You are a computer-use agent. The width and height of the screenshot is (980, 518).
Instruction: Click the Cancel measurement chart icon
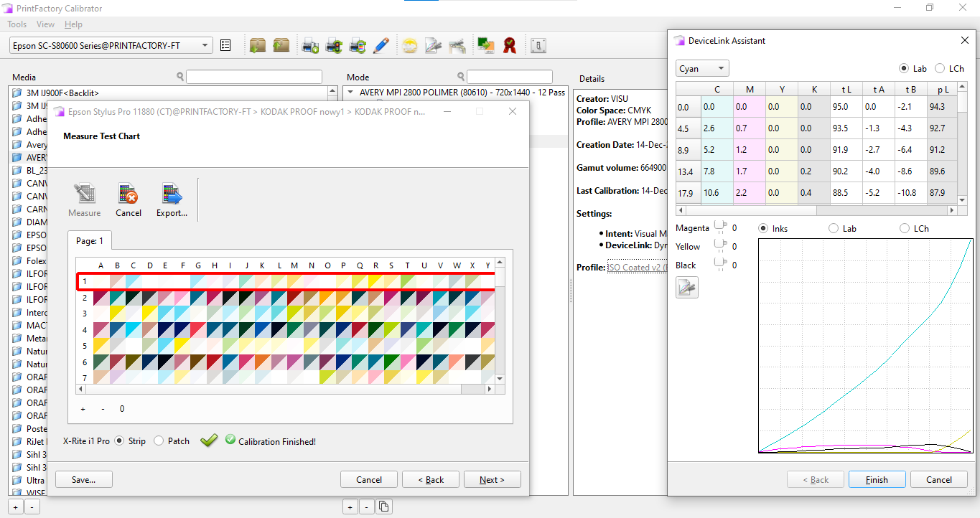[128, 194]
